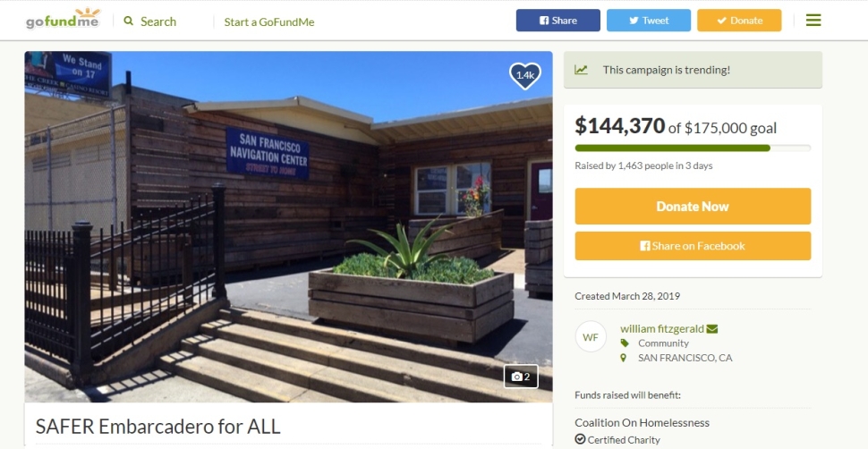Image resolution: width=868 pixels, height=449 pixels.
Task: Click the Donate button in header
Action: 739,21
